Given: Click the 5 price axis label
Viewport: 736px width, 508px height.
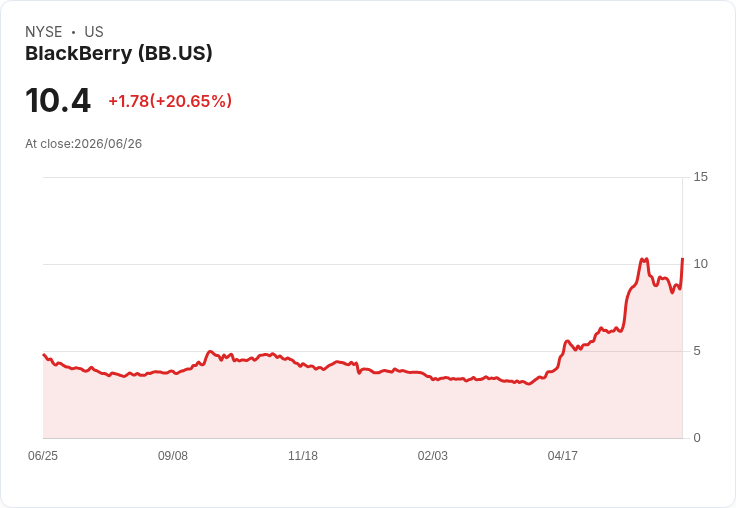Looking at the screenshot, I should tap(697, 351).
